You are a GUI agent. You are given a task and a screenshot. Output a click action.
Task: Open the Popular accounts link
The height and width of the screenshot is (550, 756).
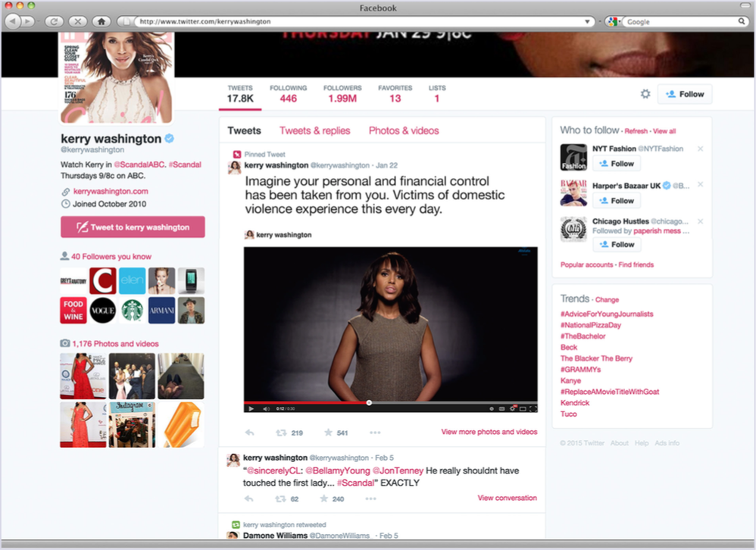point(586,264)
